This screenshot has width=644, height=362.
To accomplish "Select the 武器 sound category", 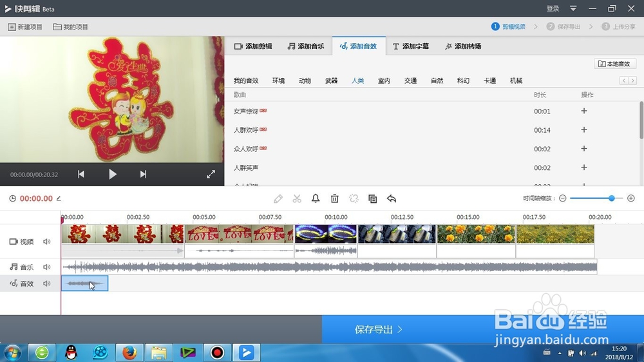I will click(x=331, y=81).
